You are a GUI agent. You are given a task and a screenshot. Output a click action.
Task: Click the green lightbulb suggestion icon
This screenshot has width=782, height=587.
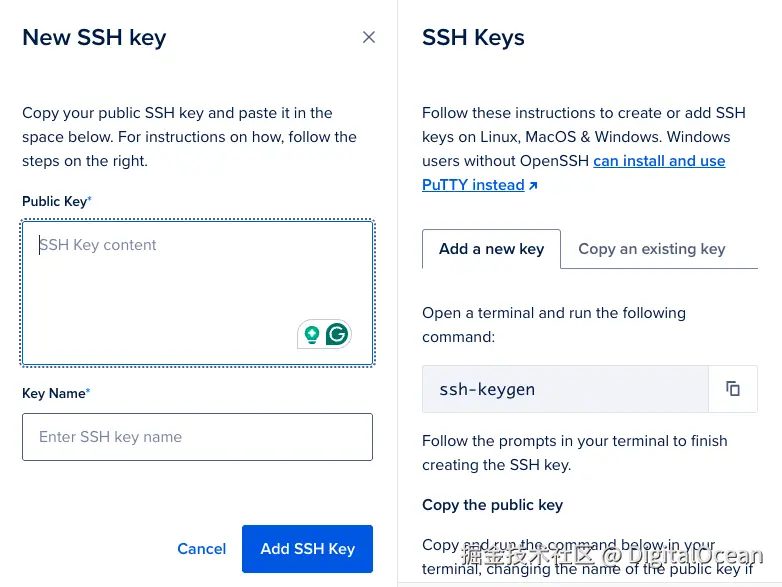pyautogui.click(x=312, y=335)
